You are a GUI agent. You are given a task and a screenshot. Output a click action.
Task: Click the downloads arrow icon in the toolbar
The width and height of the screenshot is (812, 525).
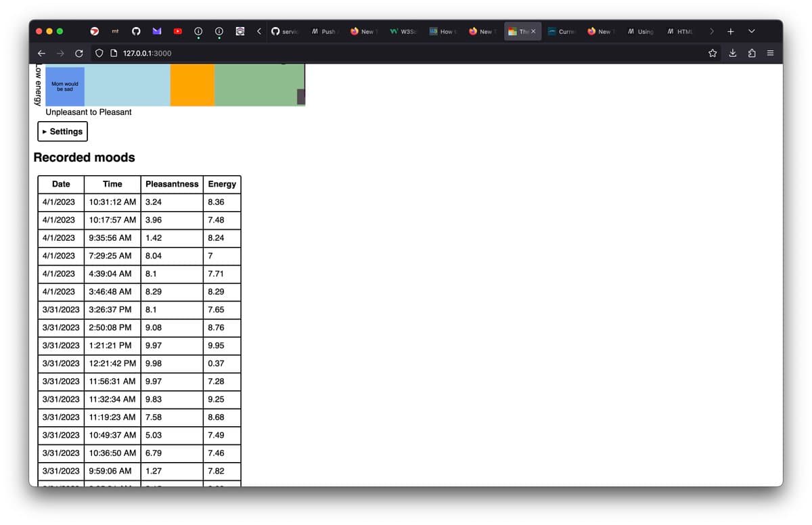pos(732,53)
